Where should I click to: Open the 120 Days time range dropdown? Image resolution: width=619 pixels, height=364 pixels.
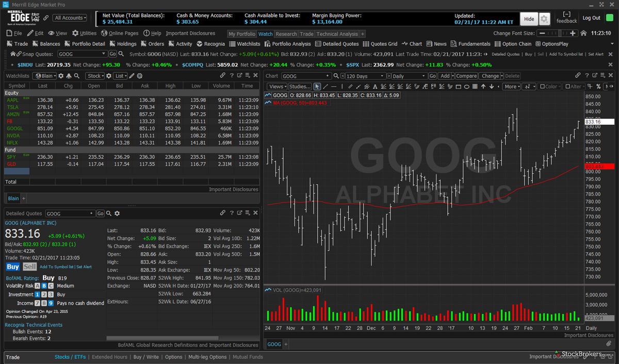[x=364, y=76]
